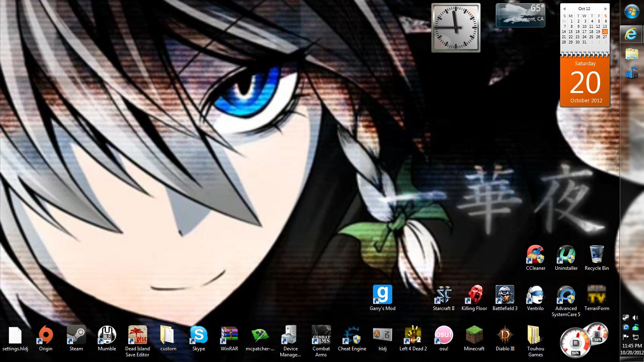Screen dimensions: 644x362
Task: Click the Show desktop strip below the date
Action: [632, 359]
